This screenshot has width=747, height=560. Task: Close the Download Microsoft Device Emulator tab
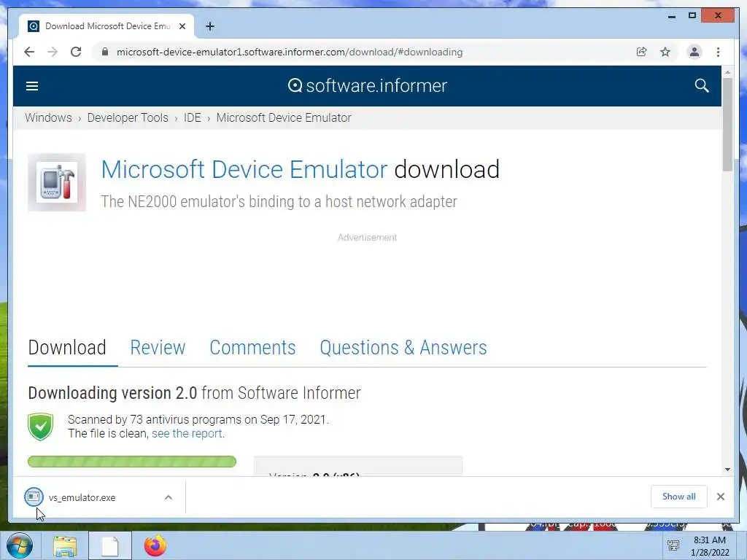pyautogui.click(x=182, y=26)
